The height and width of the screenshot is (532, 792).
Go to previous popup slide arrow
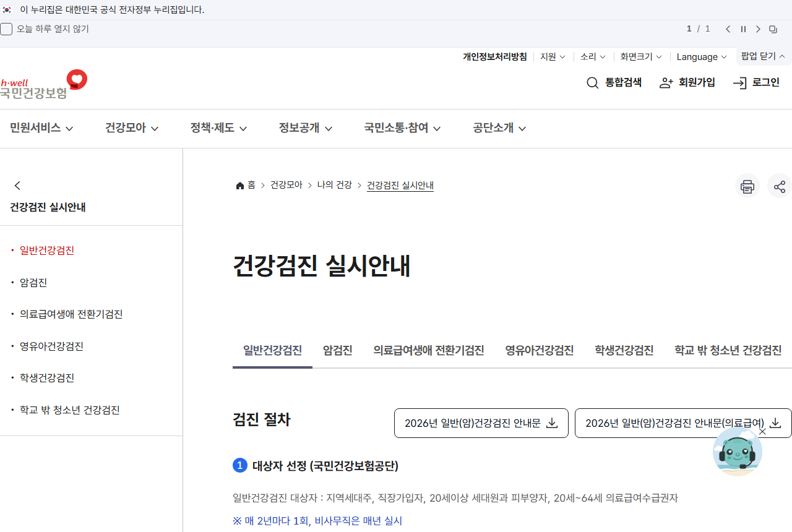[x=728, y=29]
